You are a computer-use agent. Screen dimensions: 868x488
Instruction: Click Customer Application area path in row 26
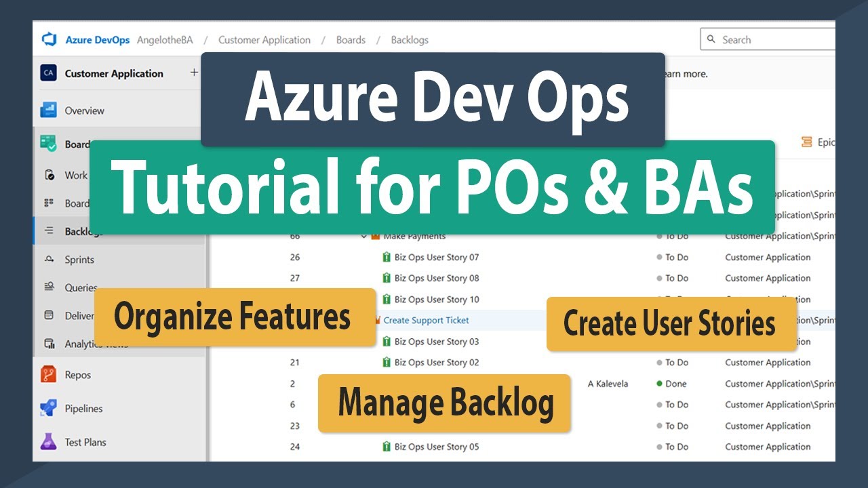click(768, 258)
